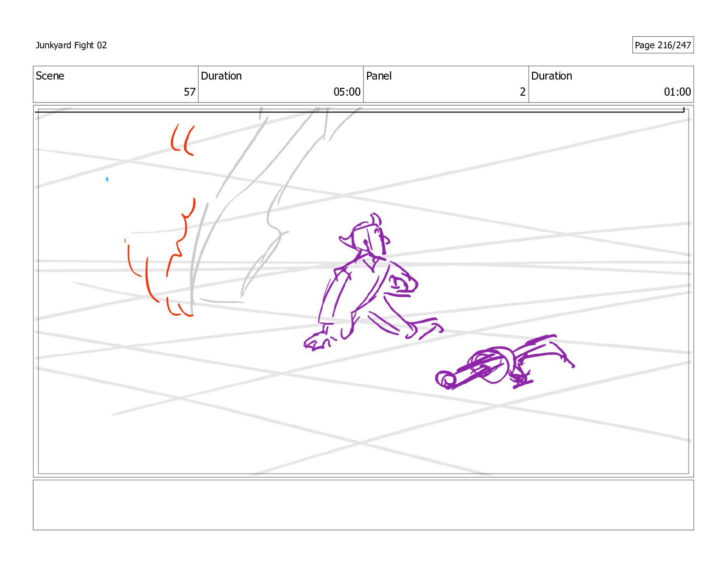Click the scene duration value '05:00'
The image size is (728, 563).
point(347,92)
